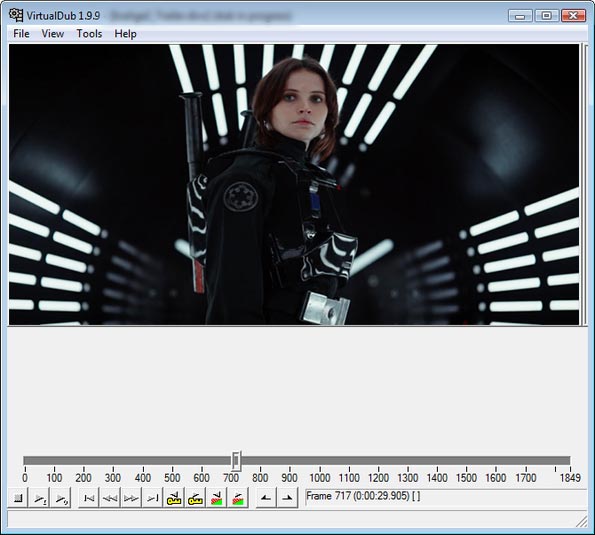The height and width of the screenshot is (535, 595).
Task: Set selection end with Mark Out icon
Action: point(287,498)
